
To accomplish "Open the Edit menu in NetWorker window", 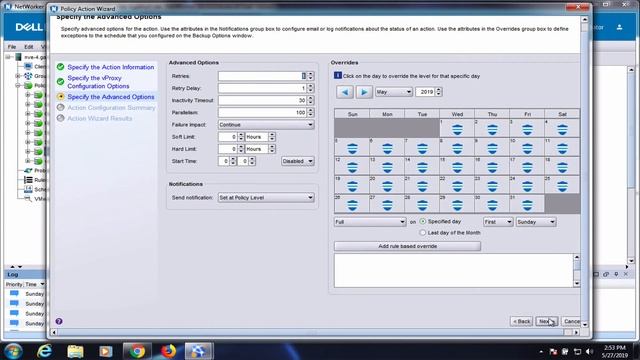I will coord(28,47).
